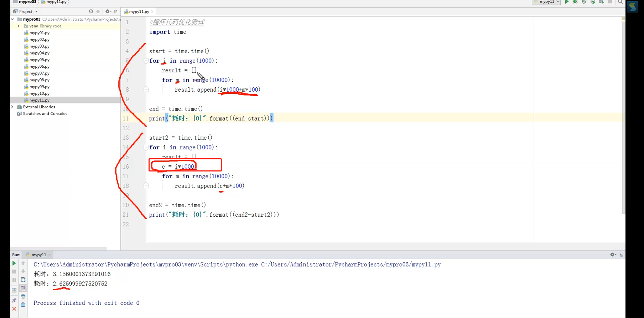Open the mypy11 run configuration dropdown
This screenshot has height=318, width=644.
[546, 2]
